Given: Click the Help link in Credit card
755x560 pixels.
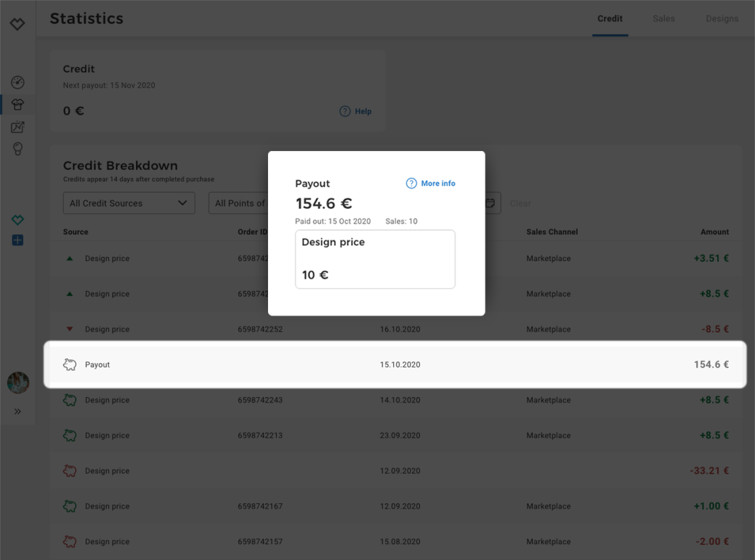Looking at the screenshot, I should click(356, 111).
